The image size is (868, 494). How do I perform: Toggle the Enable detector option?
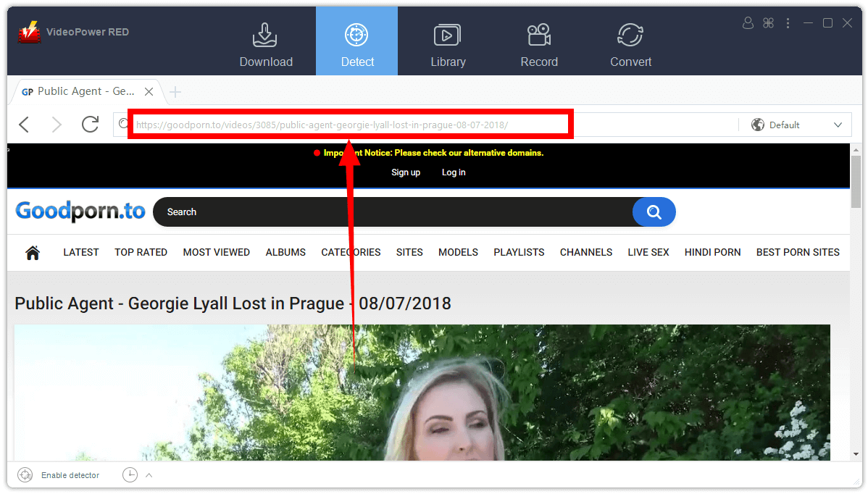(59, 475)
